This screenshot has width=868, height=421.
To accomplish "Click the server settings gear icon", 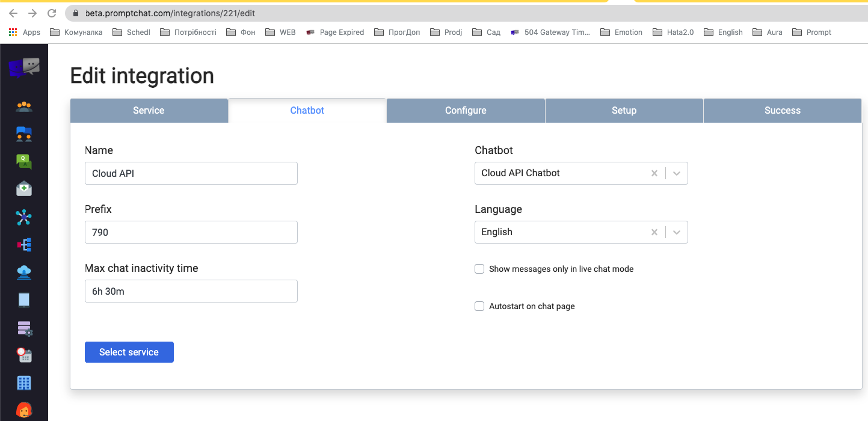I will pyautogui.click(x=24, y=328).
